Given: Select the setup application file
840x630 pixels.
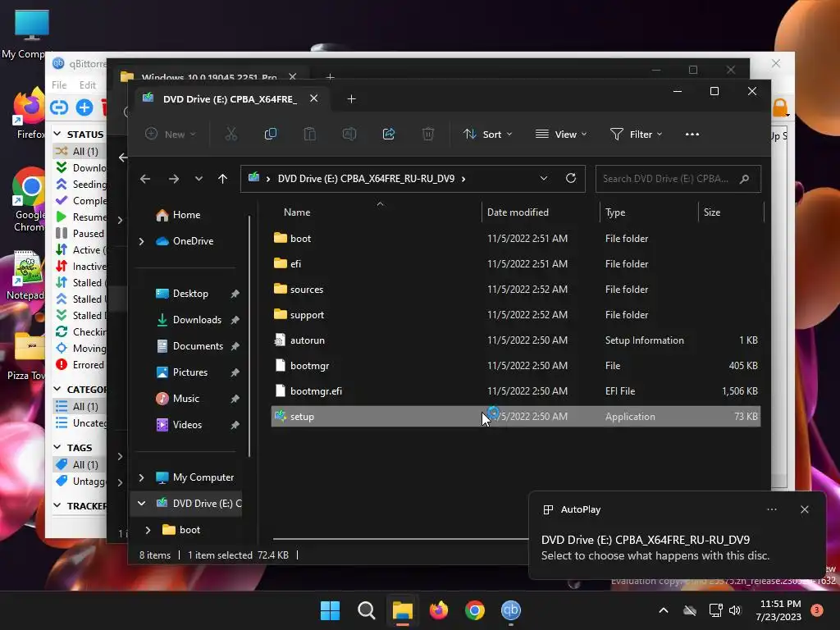Looking at the screenshot, I should pos(515,416).
